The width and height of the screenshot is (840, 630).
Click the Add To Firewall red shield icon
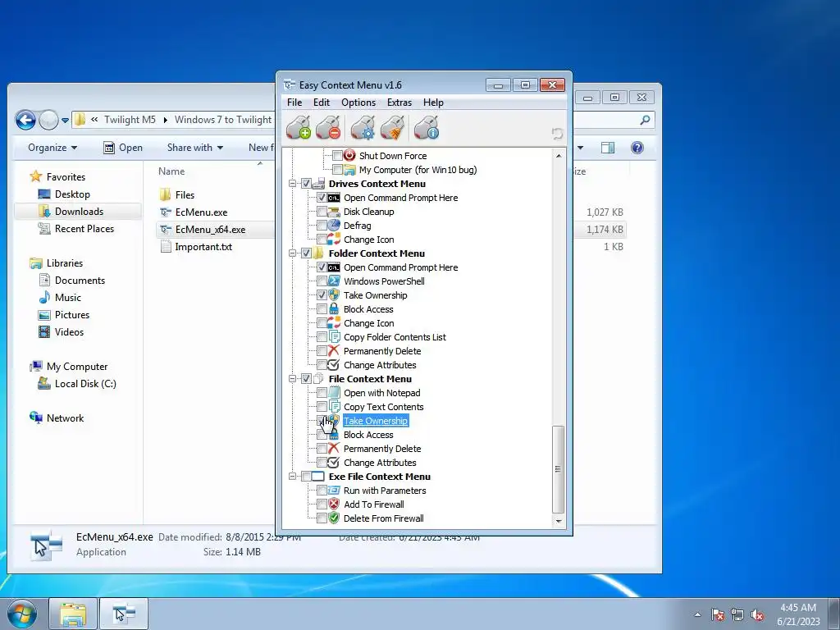point(334,504)
